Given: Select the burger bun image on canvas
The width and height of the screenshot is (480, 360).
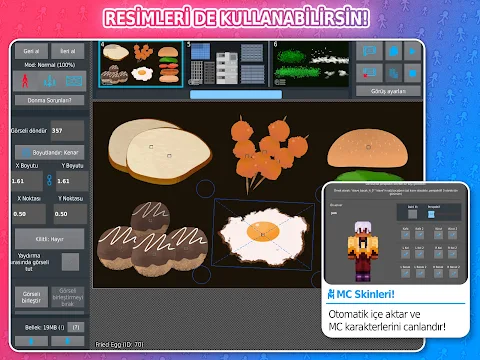Looking at the screenshot, I should point(368,148).
